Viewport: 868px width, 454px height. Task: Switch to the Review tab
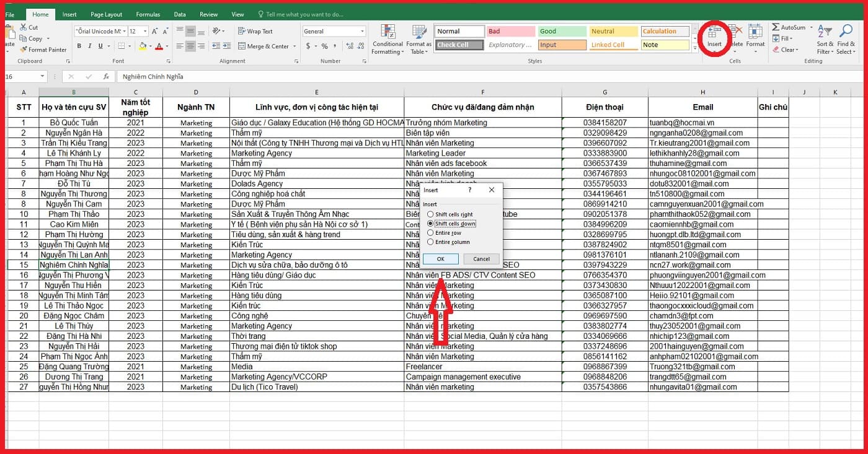click(209, 14)
